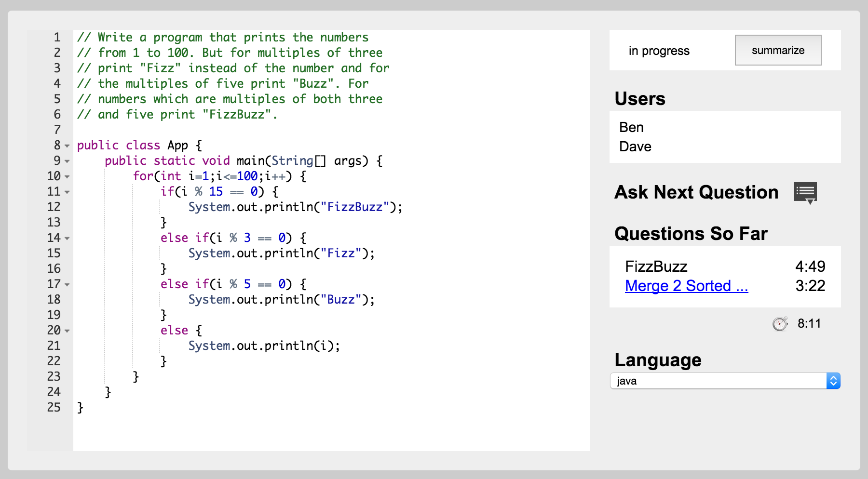
Task: Click line number 25 in the gutter
Action: [54, 407]
